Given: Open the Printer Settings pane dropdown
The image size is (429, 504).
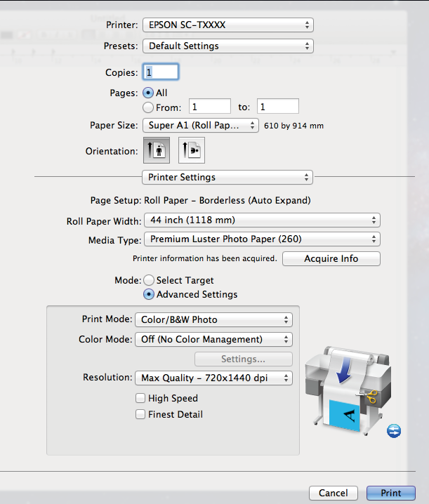Looking at the screenshot, I should pos(227,177).
